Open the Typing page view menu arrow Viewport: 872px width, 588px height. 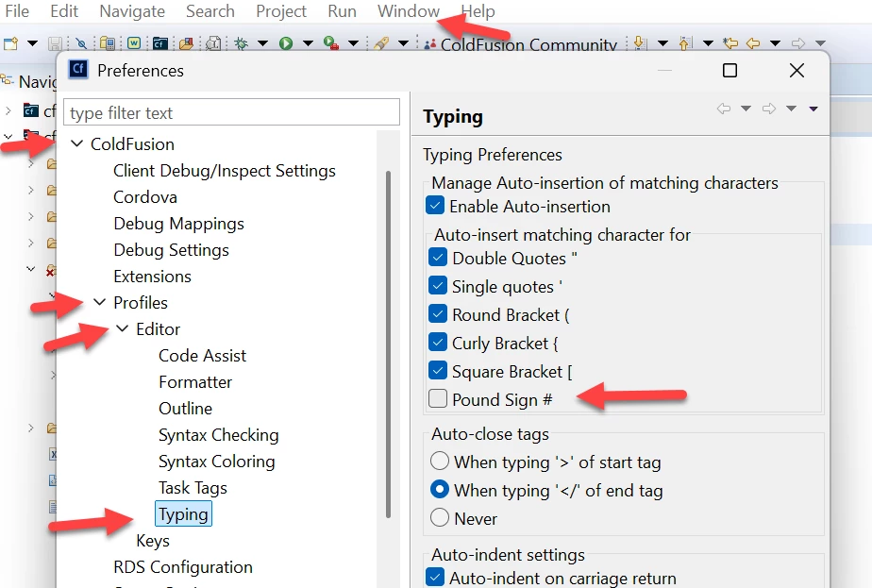[813, 109]
